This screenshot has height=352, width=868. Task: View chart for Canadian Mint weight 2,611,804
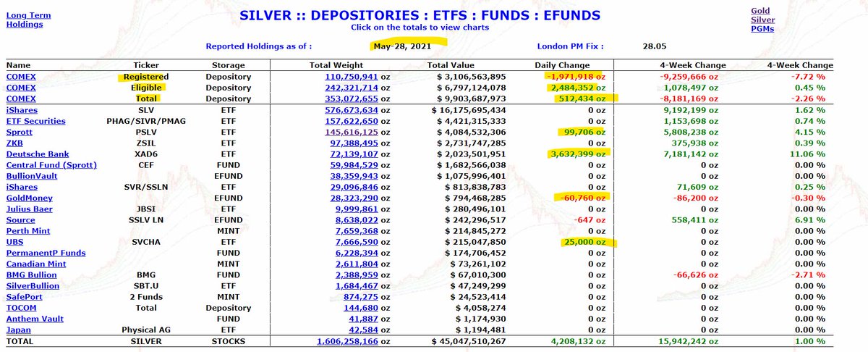[x=357, y=264]
